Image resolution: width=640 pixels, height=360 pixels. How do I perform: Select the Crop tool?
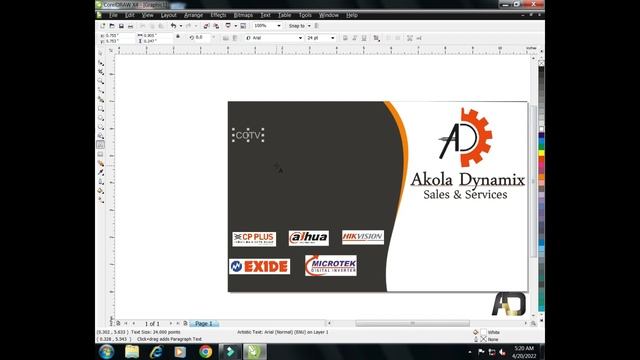[100, 72]
